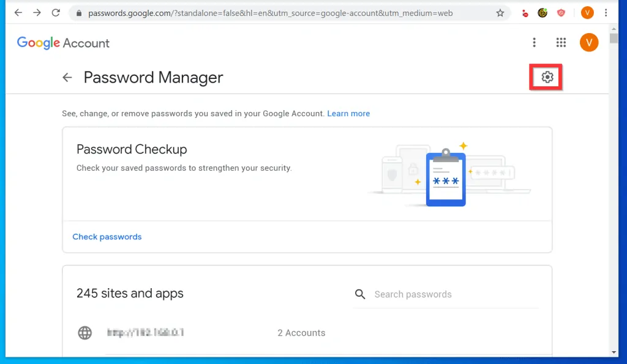
Task: Click the globe icon of first site
Action: (x=85, y=333)
